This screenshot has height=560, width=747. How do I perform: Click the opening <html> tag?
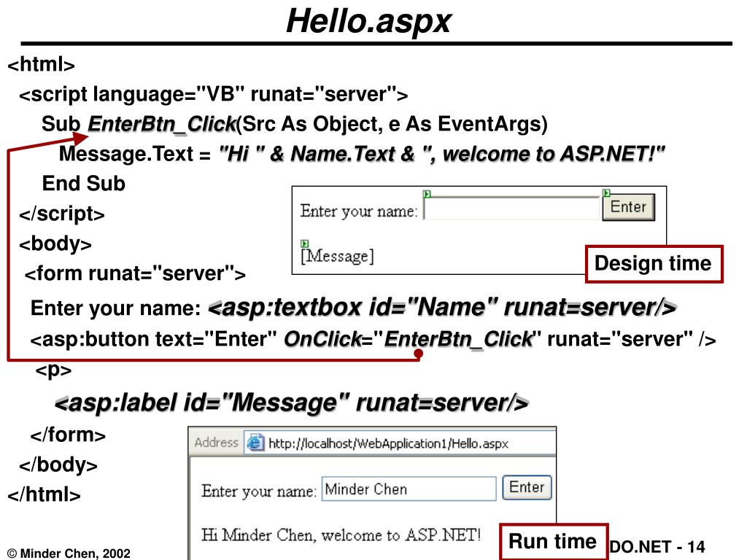(41, 64)
